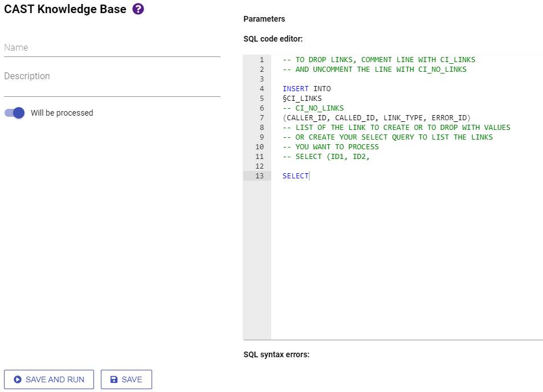This screenshot has width=543, height=392.
Task: Click the play icon in Save and Run
Action: [x=18, y=379]
